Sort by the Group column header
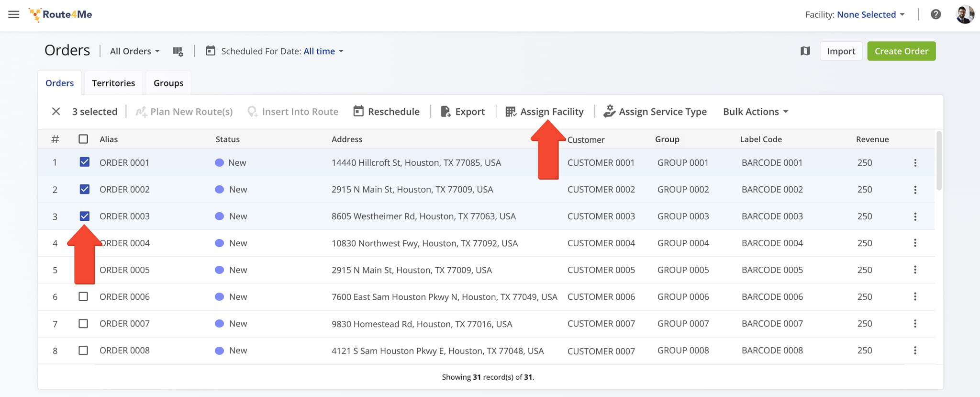The height and width of the screenshot is (397, 980). coord(667,139)
